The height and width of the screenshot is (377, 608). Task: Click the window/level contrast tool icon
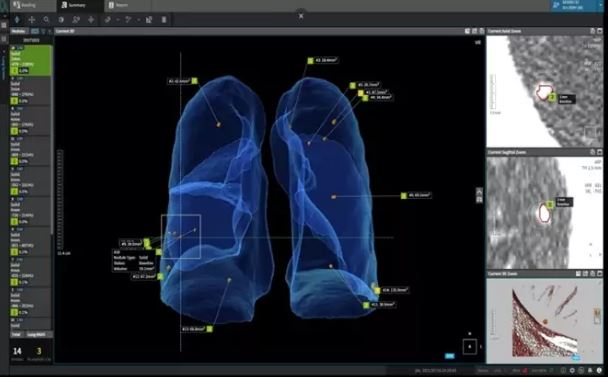point(61,20)
